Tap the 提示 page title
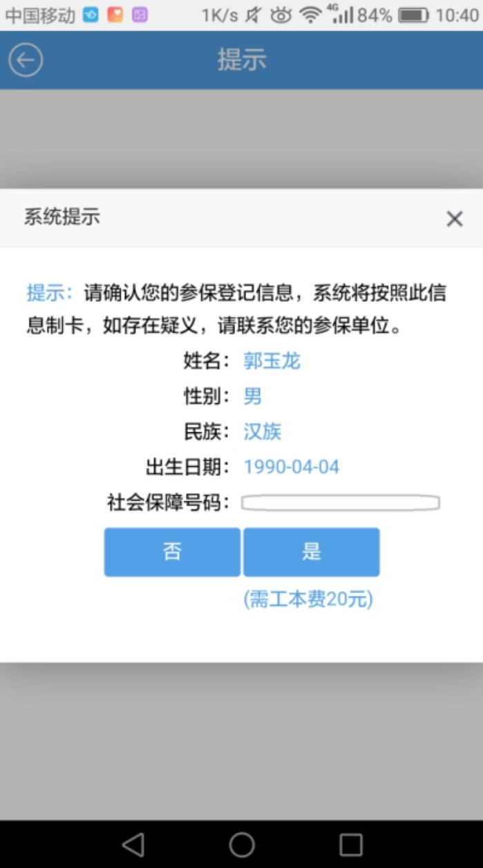The height and width of the screenshot is (868, 483). tap(242, 59)
